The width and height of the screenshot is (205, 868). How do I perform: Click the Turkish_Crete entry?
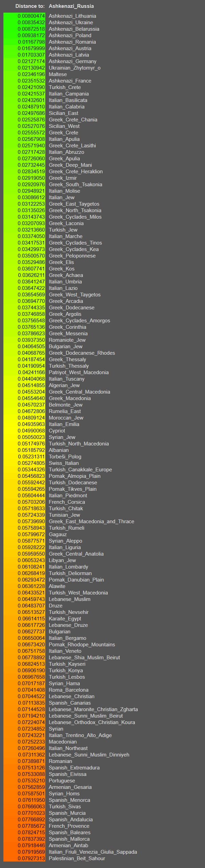(65, 87)
